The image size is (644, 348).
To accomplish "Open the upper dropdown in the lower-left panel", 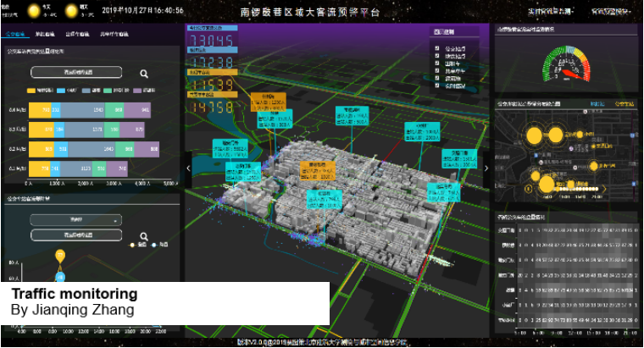I will click(77, 218).
